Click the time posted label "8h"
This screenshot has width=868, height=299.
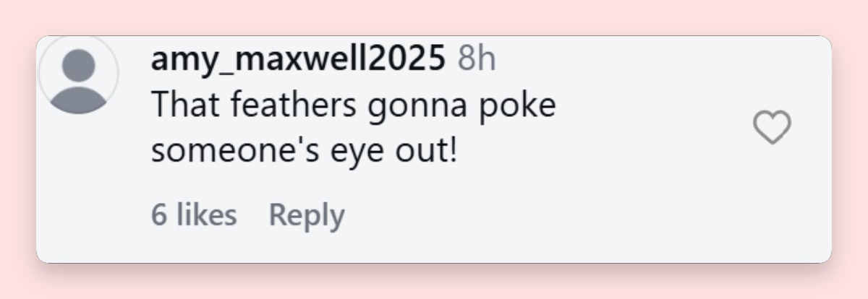[x=477, y=58]
